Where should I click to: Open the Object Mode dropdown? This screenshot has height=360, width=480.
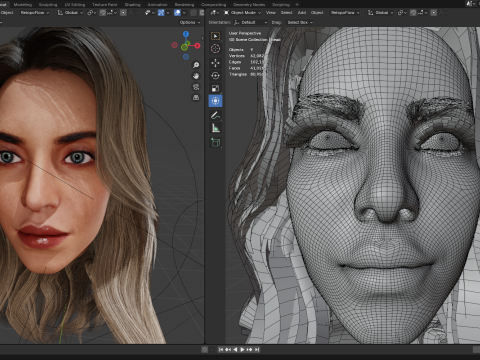click(x=243, y=13)
